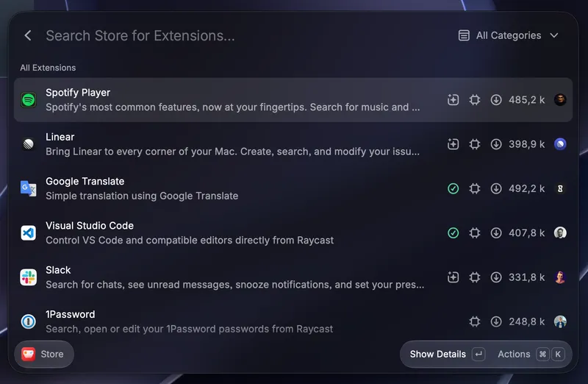Click the Search for chats description

coord(235,285)
